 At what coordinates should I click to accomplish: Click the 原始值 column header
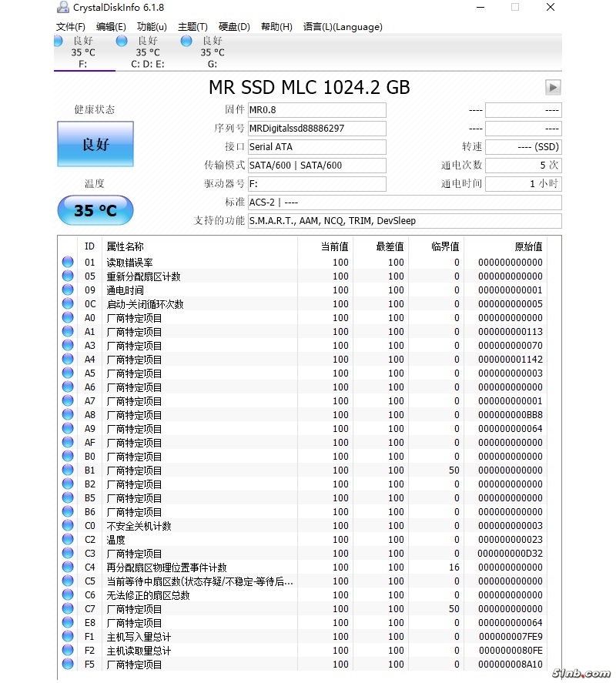528,246
